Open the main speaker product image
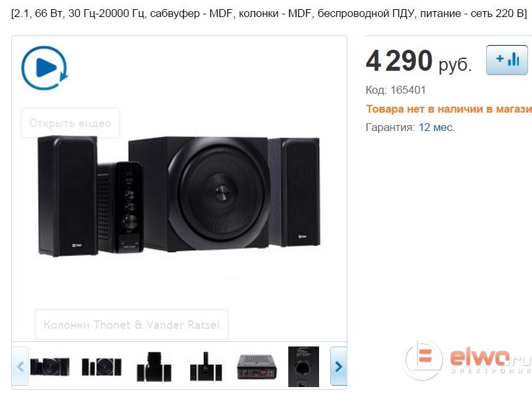532x393 pixels. tap(179, 196)
